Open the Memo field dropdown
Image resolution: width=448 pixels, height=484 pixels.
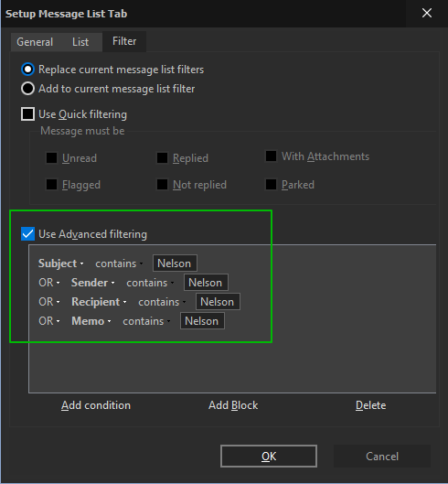(91, 321)
